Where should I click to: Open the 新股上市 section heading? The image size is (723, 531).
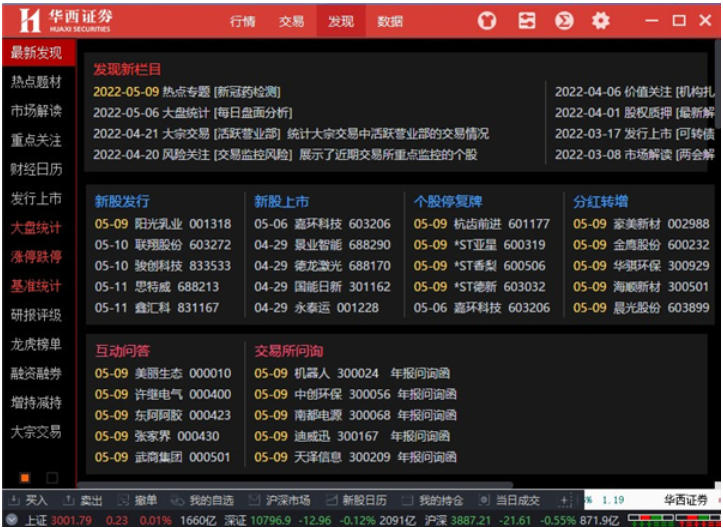click(281, 201)
